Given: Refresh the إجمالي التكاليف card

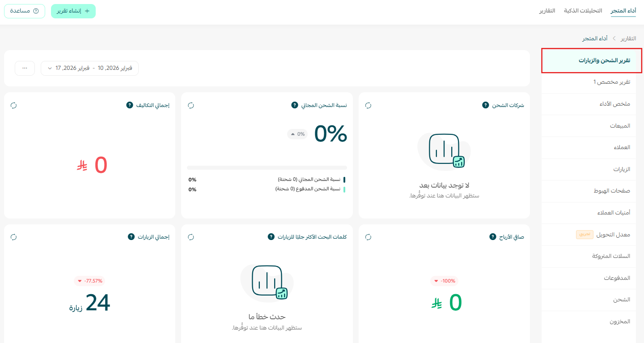Looking at the screenshot, I should pos(13,106).
